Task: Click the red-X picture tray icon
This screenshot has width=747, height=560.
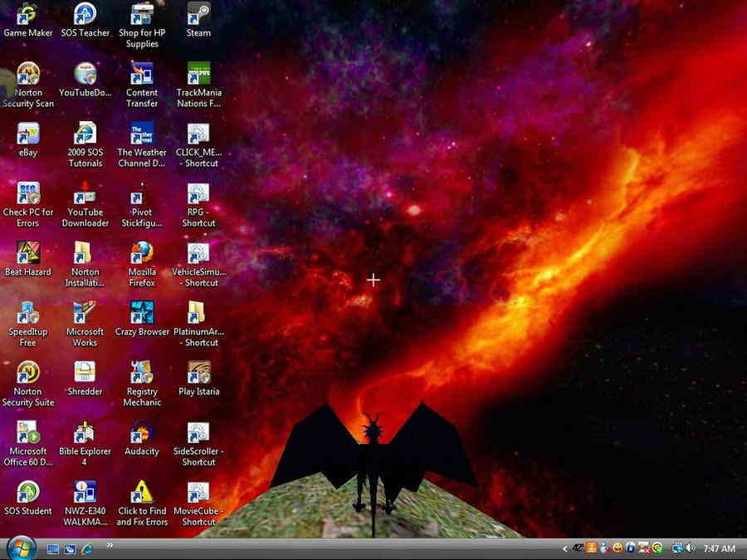Action: (x=644, y=548)
